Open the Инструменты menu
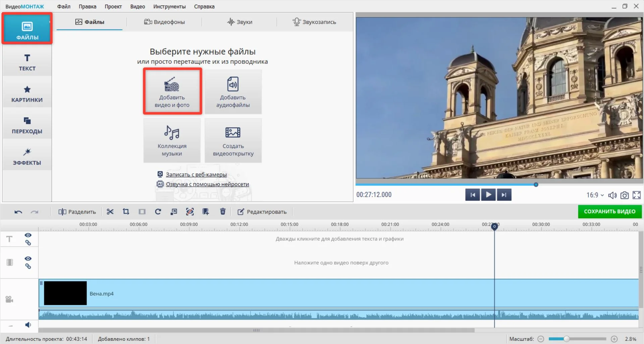This screenshot has height=344, width=644. pos(169,6)
